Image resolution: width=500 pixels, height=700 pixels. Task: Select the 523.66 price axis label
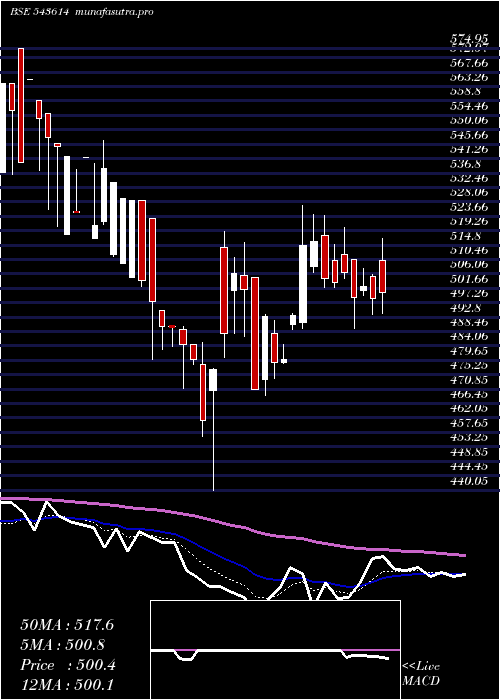(469, 207)
